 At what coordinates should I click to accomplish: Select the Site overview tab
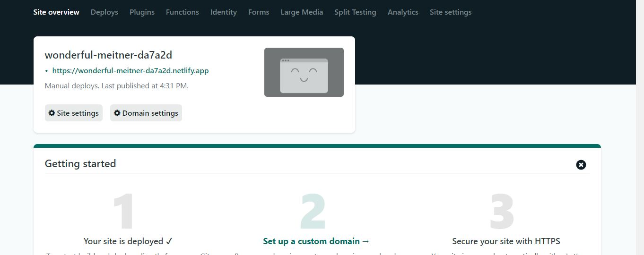pyautogui.click(x=56, y=12)
